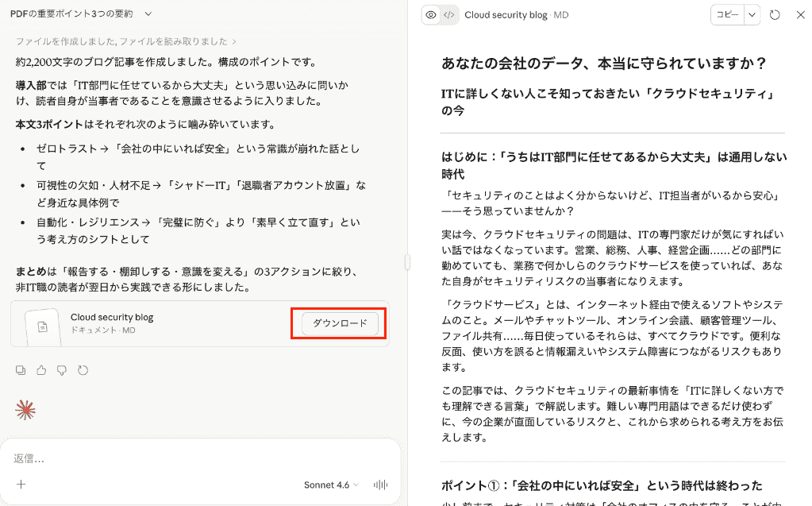This screenshot has height=506, width=812.
Task: Copy the assistant response
Action: pyautogui.click(x=21, y=370)
